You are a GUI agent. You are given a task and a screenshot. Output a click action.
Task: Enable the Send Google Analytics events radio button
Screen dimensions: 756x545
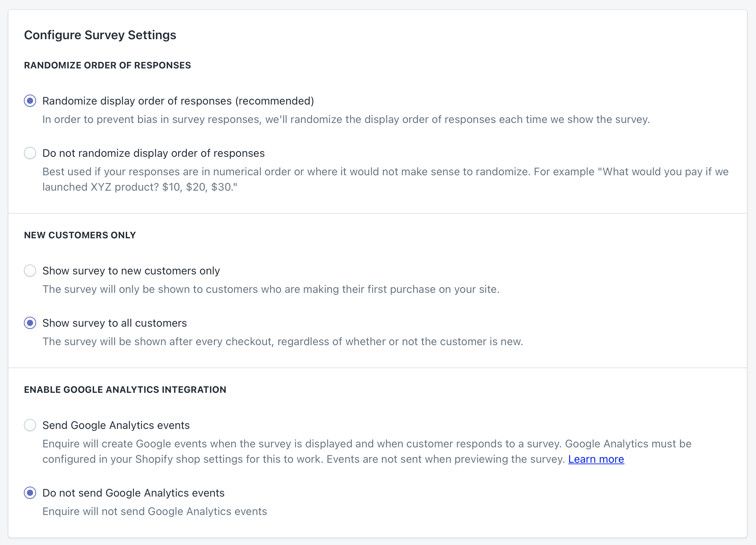[30, 425]
